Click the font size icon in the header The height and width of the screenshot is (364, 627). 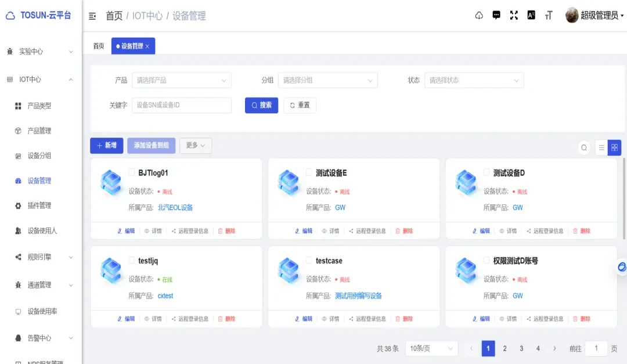point(549,15)
